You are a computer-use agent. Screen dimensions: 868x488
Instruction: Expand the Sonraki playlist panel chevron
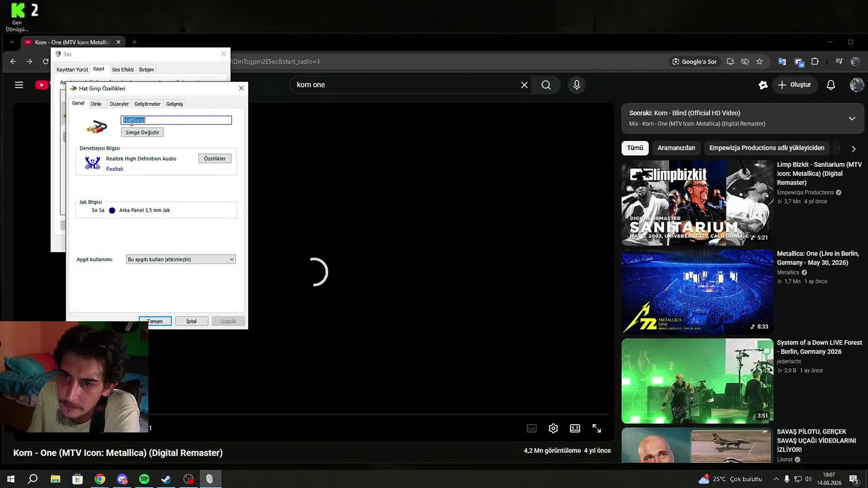click(x=852, y=118)
